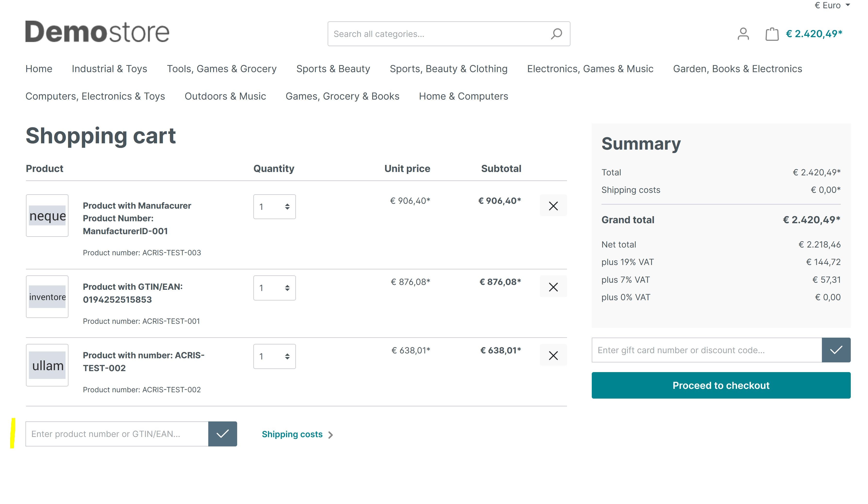Click the neque product thumbnail
The height and width of the screenshot is (504, 868).
pos(47,216)
